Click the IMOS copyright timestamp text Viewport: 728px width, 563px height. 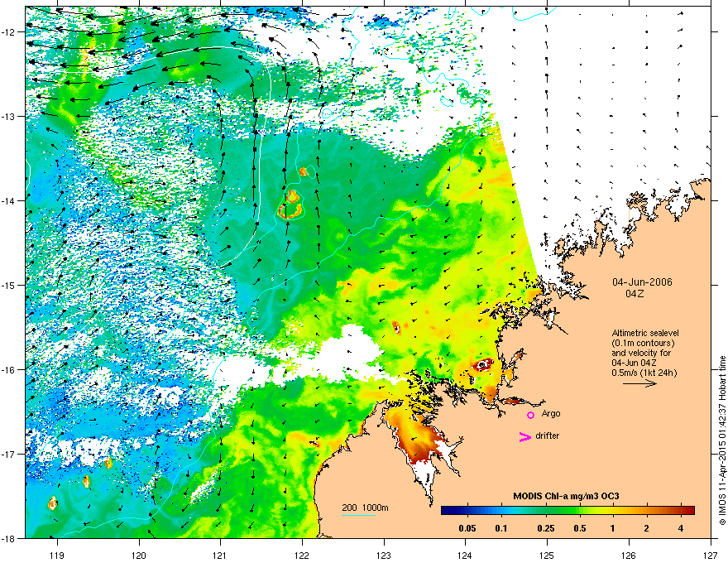pos(722,440)
